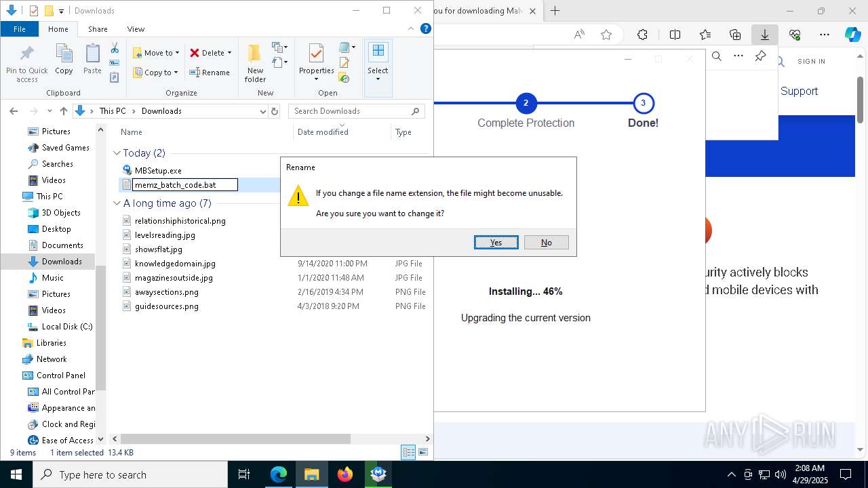
Task: Click the Properties checkmark icon
Action: (316, 53)
